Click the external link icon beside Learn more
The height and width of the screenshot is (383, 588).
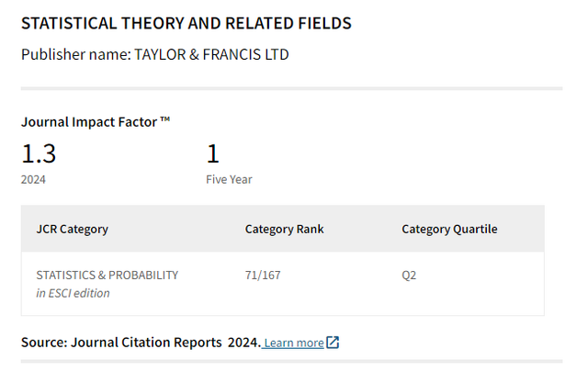(x=333, y=343)
